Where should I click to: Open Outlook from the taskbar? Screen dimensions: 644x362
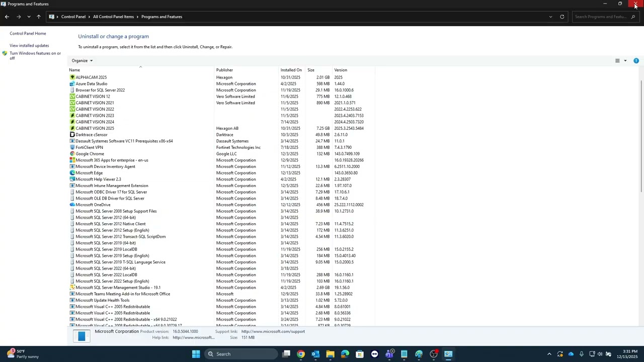pos(315,354)
